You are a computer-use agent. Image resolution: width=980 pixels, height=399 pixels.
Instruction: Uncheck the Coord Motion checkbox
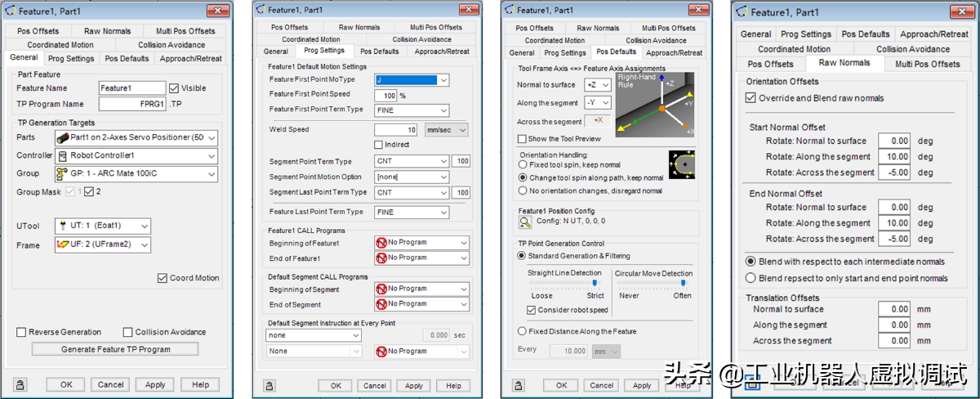(x=163, y=278)
